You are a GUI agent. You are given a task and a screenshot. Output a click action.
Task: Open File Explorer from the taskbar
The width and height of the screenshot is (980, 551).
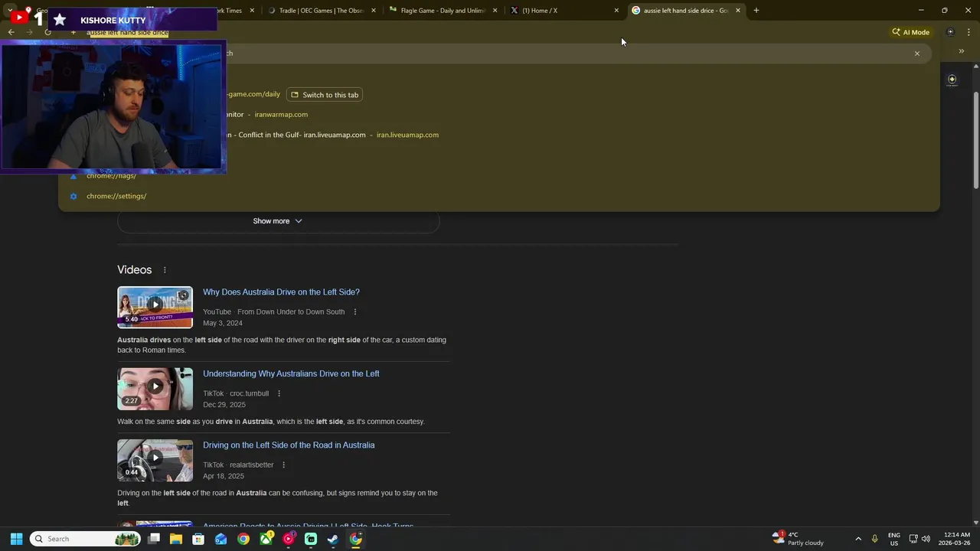[x=176, y=539]
